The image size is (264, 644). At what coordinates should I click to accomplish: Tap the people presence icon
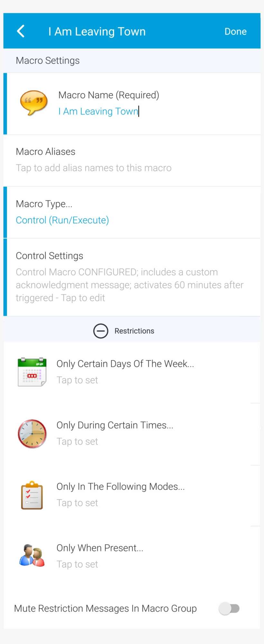click(x=32, y=556)
